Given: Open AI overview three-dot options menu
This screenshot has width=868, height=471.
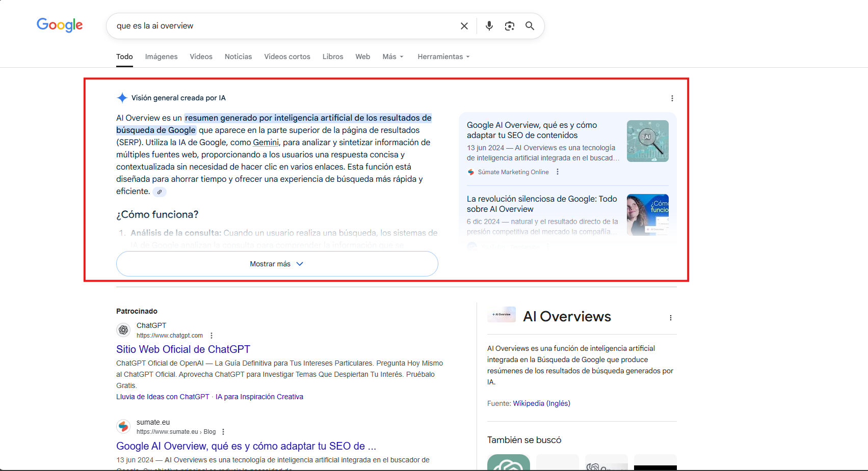Looking at the screenshot, I should click(672, 98).
